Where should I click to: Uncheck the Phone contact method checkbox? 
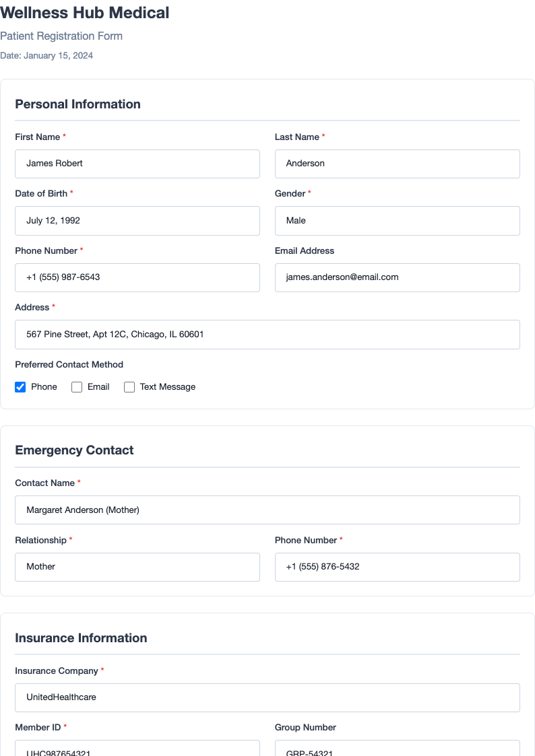pos(20,386)
